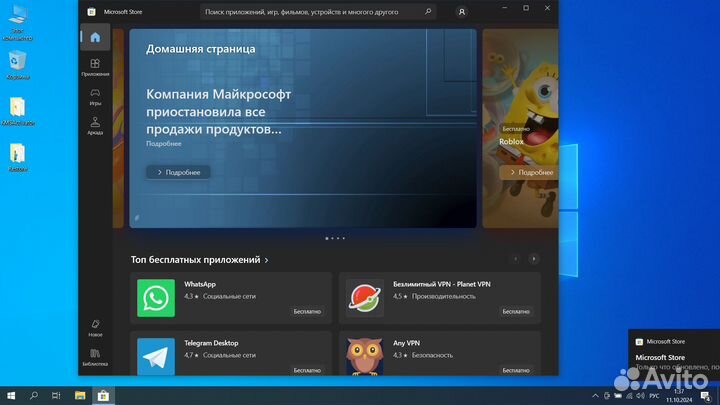Open the user account profile icon

click(461, 12)
